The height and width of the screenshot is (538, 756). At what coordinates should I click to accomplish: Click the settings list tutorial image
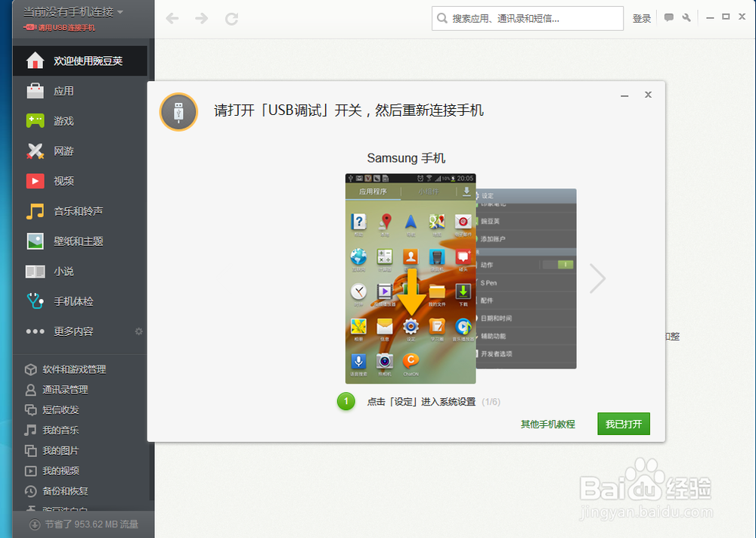pyautogui.click(x=526, y=278)
